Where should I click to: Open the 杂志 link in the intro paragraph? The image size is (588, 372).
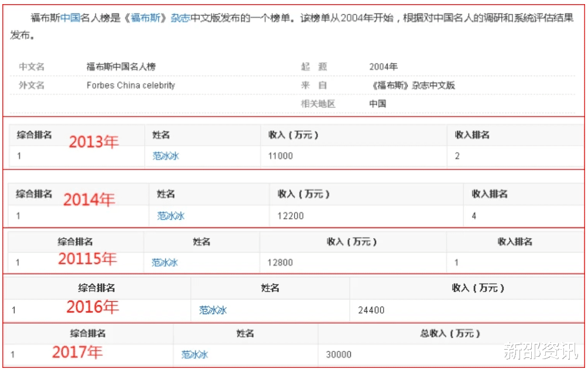[x=181, y=18]
